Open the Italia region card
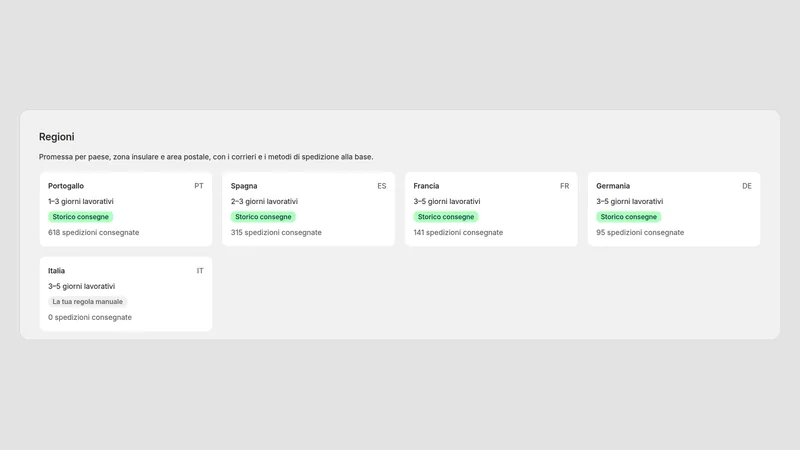Image resolution: width=800 pixels, height=450 pixels. click(x=126, y=294)
